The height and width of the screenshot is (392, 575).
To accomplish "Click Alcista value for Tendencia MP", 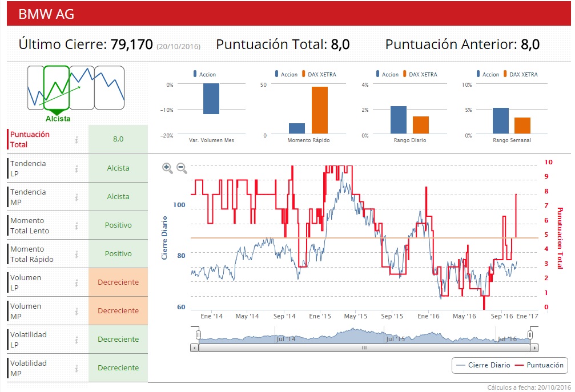I will [118, 197].
